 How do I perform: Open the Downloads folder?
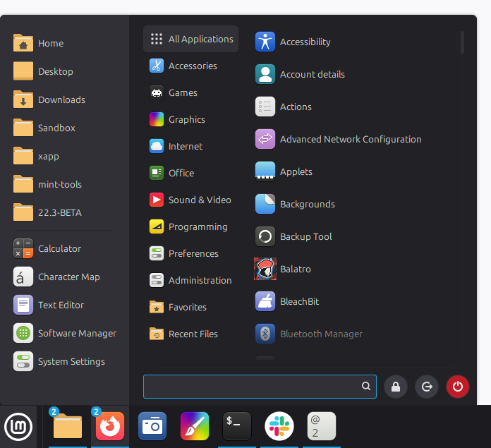(x=61, y=99)
